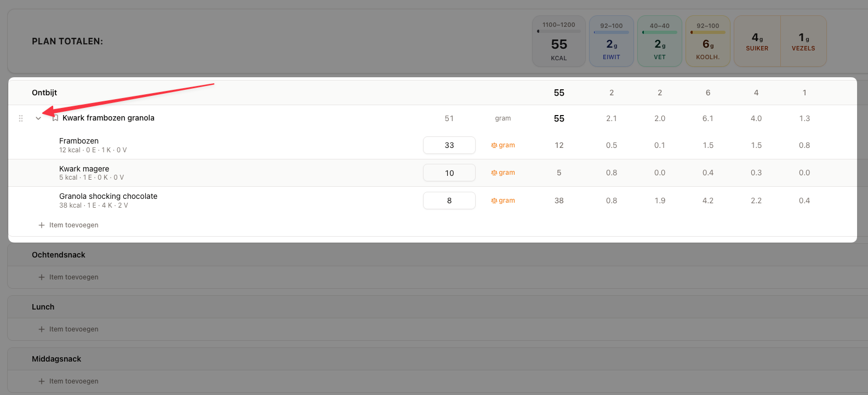
Task: Edit the Granola shocking chocolate quantity field
Action: (x=449, y=201)
